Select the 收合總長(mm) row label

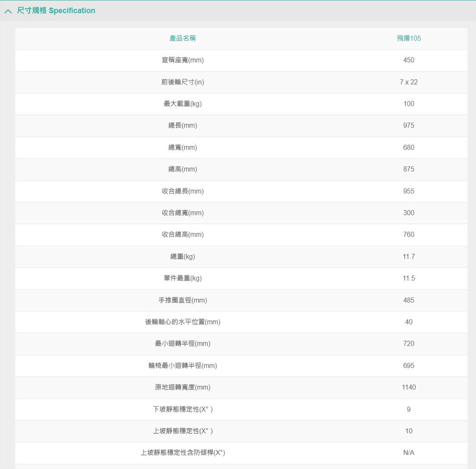[182, 191]
